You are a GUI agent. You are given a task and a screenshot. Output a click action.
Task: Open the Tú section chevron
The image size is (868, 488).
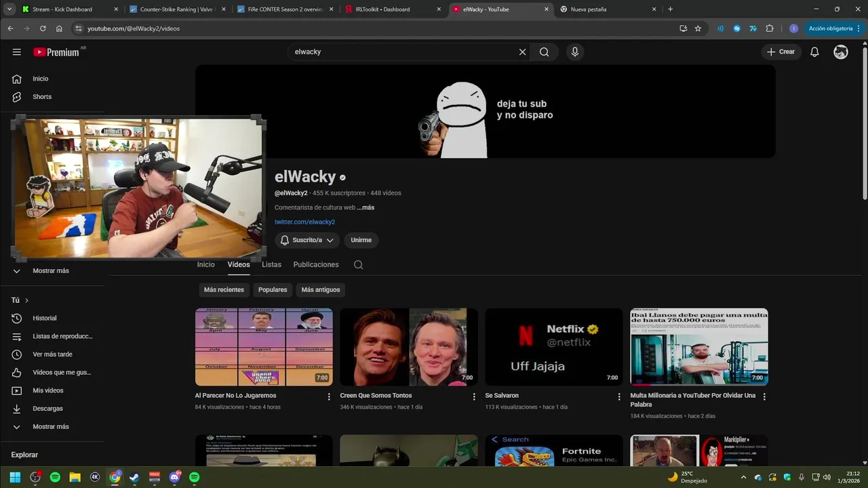tap(26, 300)
